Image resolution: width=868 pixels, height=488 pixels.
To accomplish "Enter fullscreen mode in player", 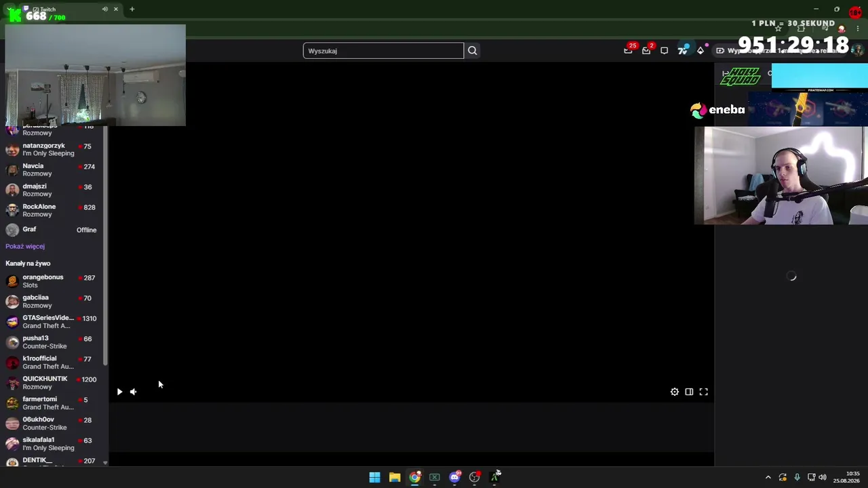I will (704, 392).
